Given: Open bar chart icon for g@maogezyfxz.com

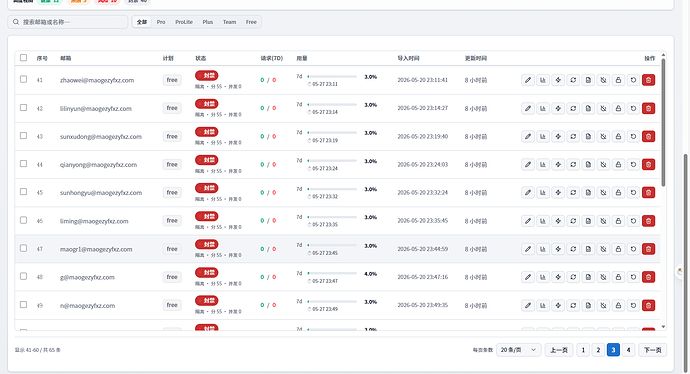Looking at the screenshot, I should [543, 277].
